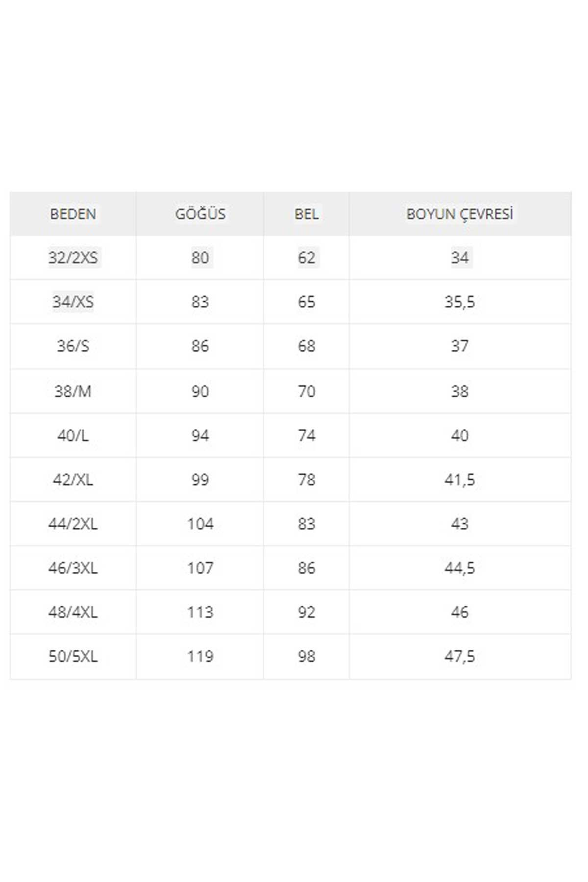Select the 36/S size cell

pyautogui.click(x=73, y=346)
